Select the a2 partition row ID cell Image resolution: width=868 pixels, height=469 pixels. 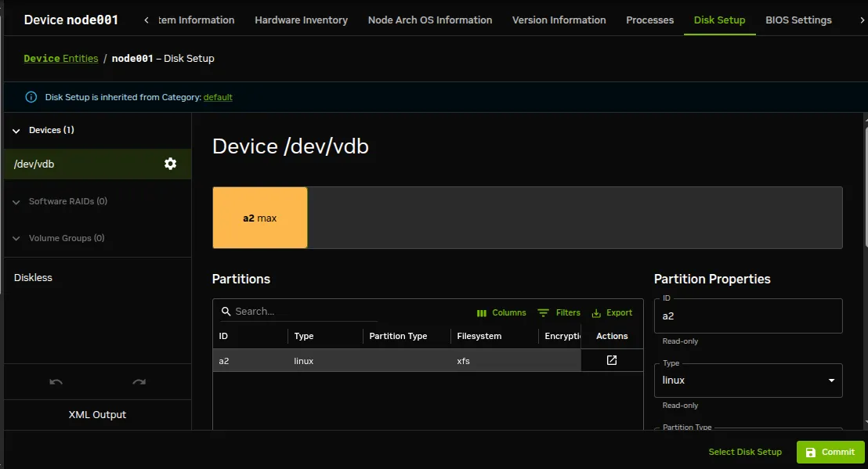[250, 361]
